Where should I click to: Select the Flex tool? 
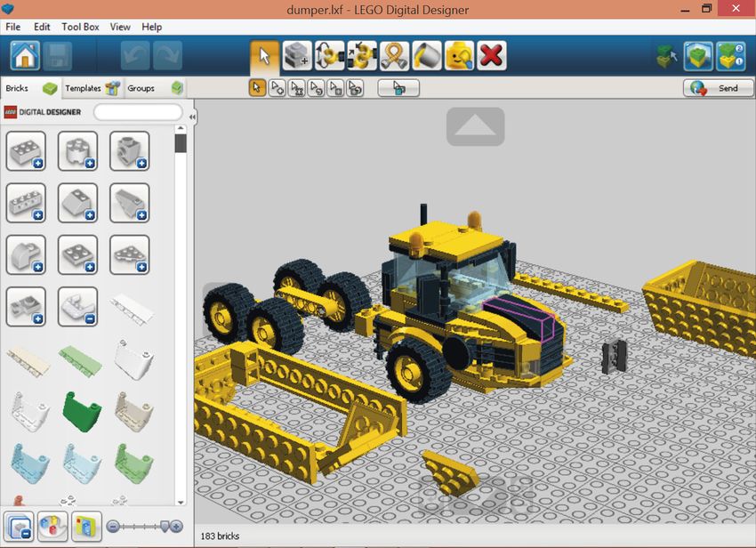(394, 55)
